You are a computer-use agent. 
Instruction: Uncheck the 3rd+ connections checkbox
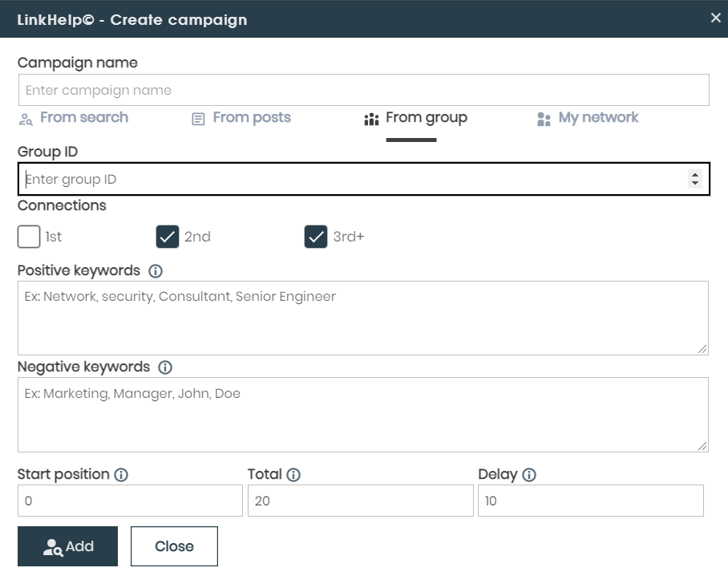coord(316,237)
